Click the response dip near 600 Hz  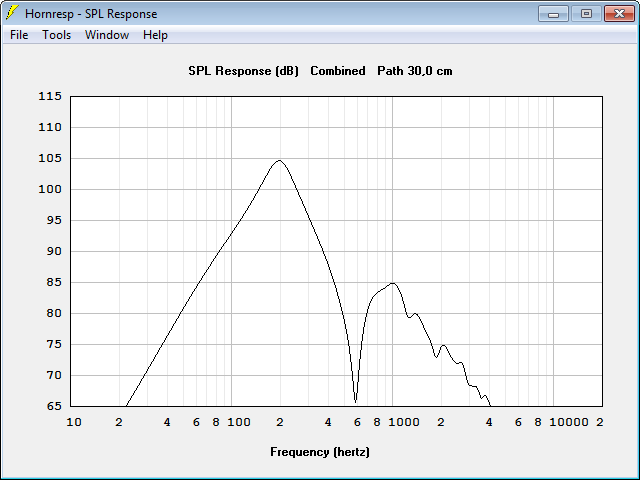(356, 402)
